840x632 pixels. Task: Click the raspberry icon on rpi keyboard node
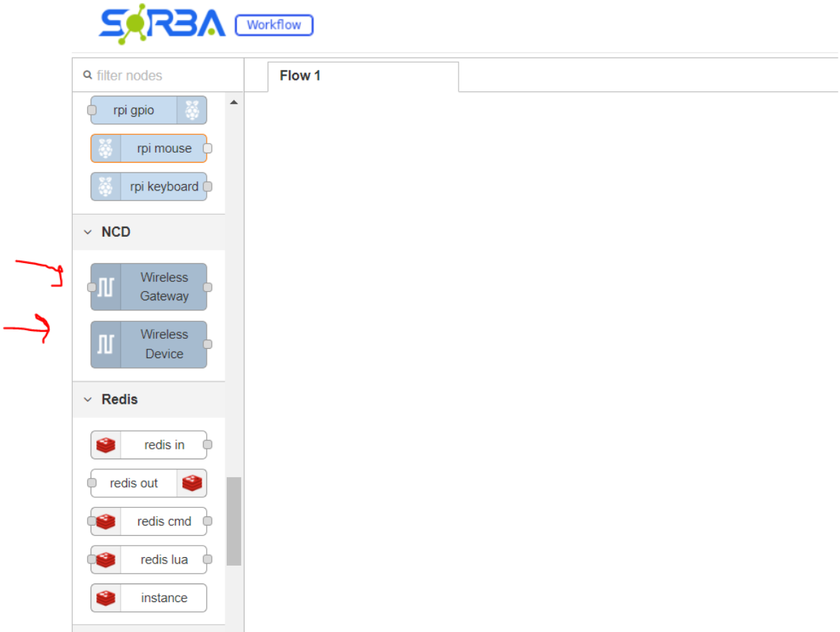tap(106, 187)
